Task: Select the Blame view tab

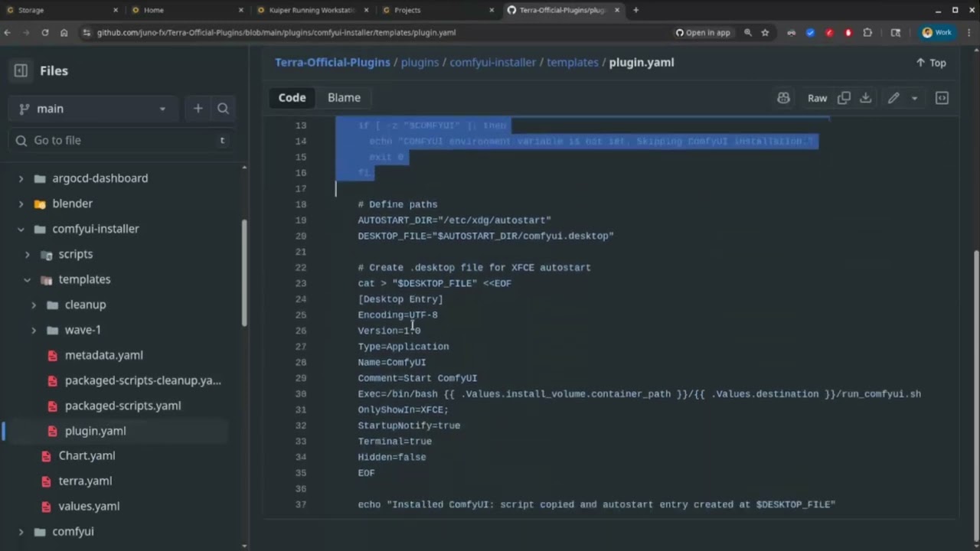Action: (344, 98)
